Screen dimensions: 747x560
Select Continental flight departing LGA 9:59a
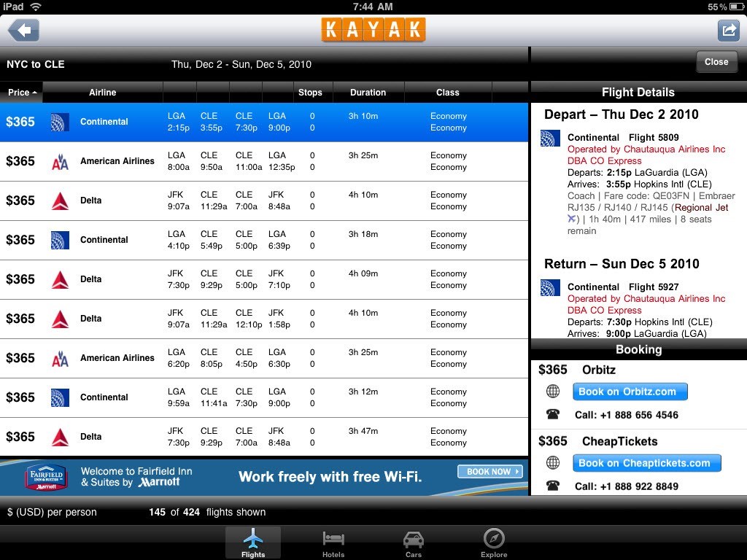coord(264,397)
